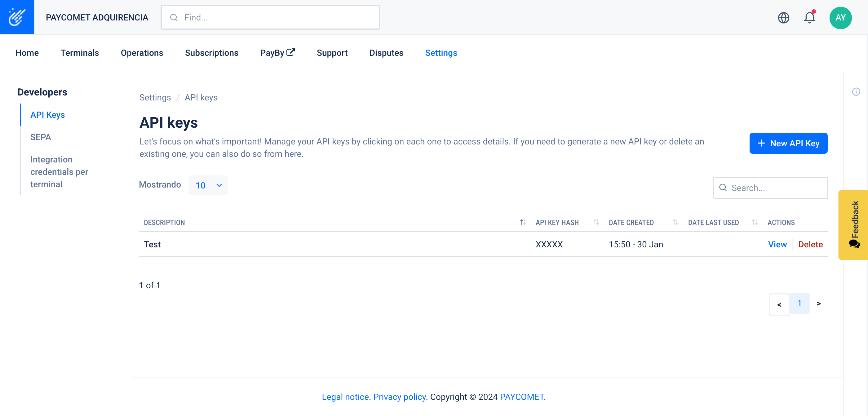The width and height of the screenshot is (868, 416).
Task: Open PayBy external link tab
Action: pos(278,53)
